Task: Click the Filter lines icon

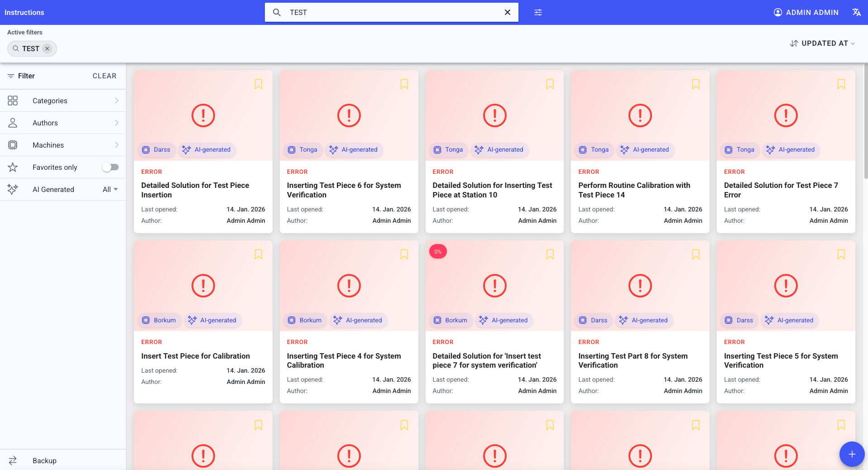Action: pos(10,76)
